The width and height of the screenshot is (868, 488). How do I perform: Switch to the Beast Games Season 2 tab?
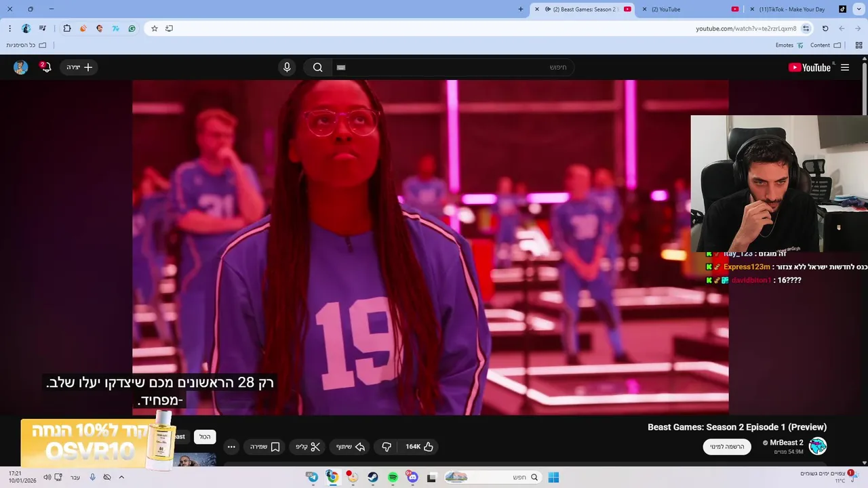tap(583, 9)
